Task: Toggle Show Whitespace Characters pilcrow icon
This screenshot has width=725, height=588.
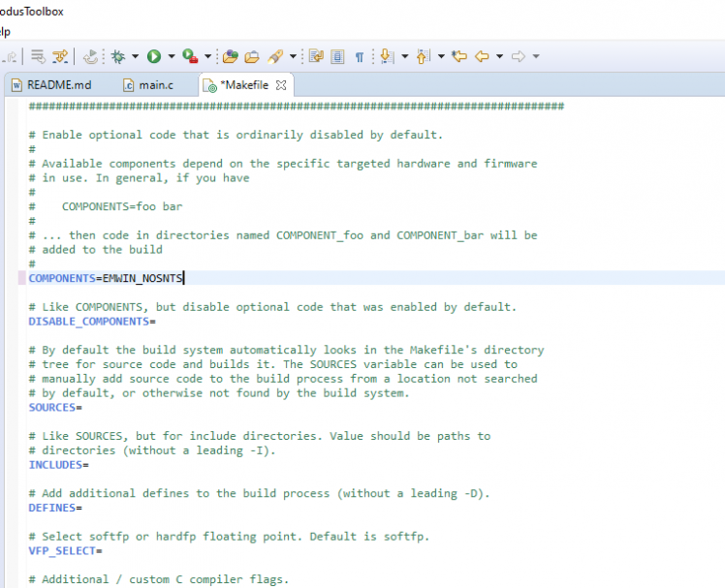Action: tap(360, 57)
